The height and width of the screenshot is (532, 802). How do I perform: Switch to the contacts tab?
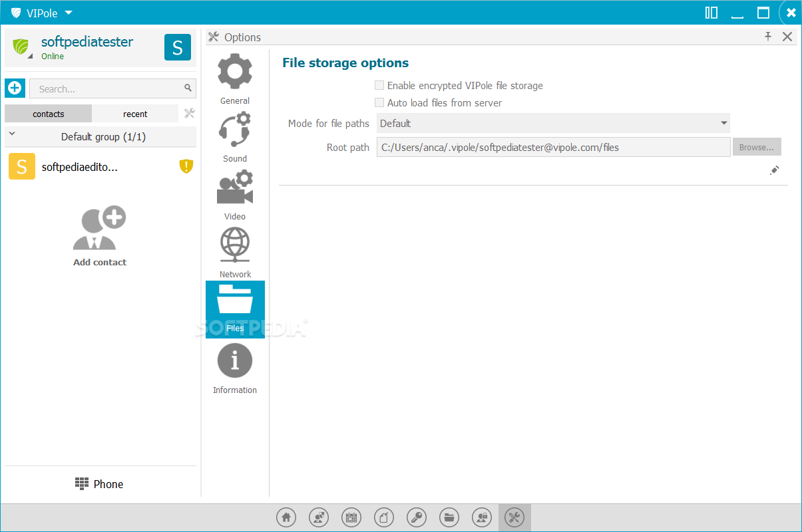tap(49, 114)
